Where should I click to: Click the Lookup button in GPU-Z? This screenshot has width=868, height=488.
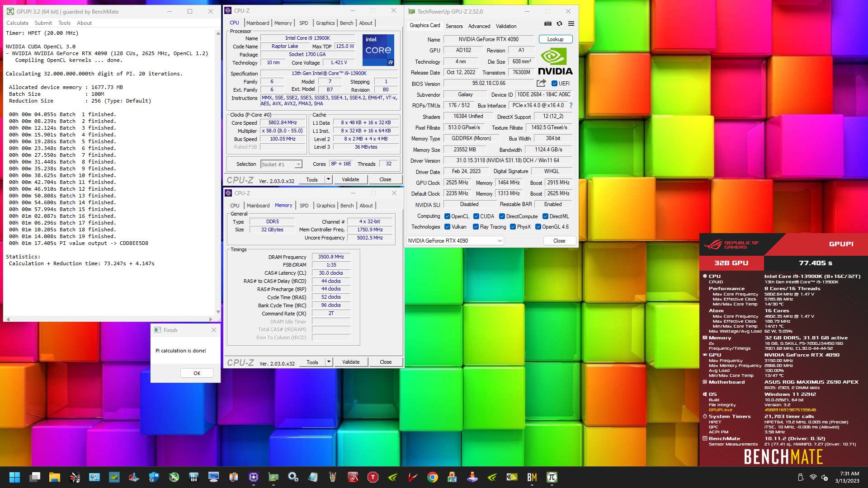555,39
